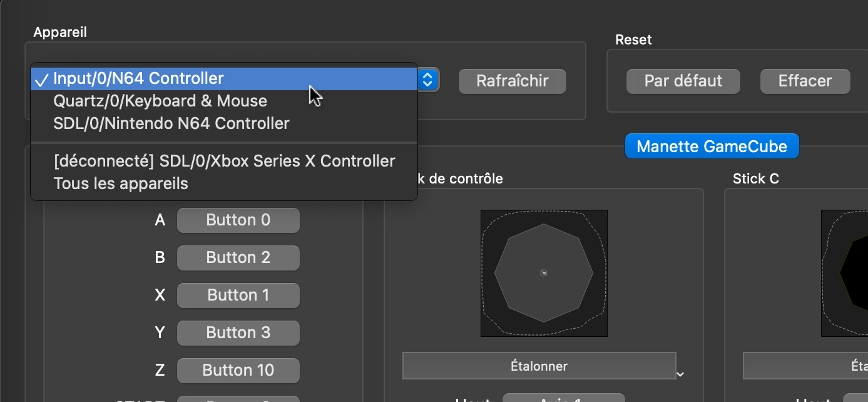Screen dimensions: 868x402
Task: Remap the A button currently set to Button 0
Action: coord(238,220)
